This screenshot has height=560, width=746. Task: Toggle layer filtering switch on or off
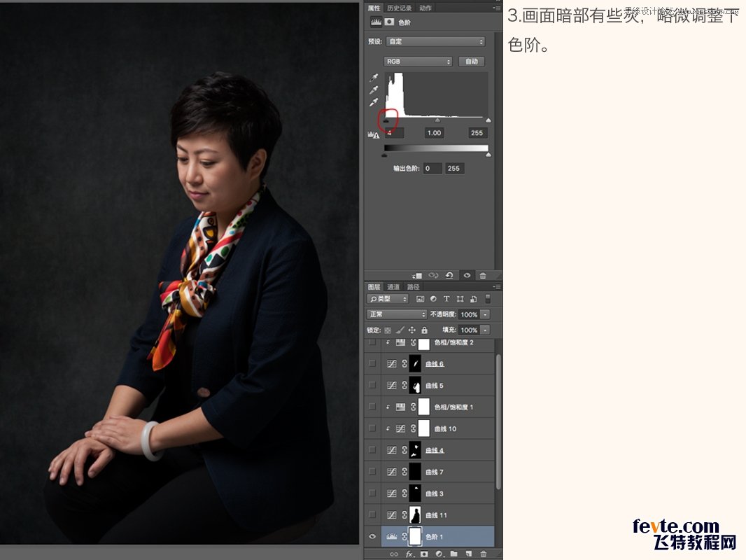coord(488,299)
